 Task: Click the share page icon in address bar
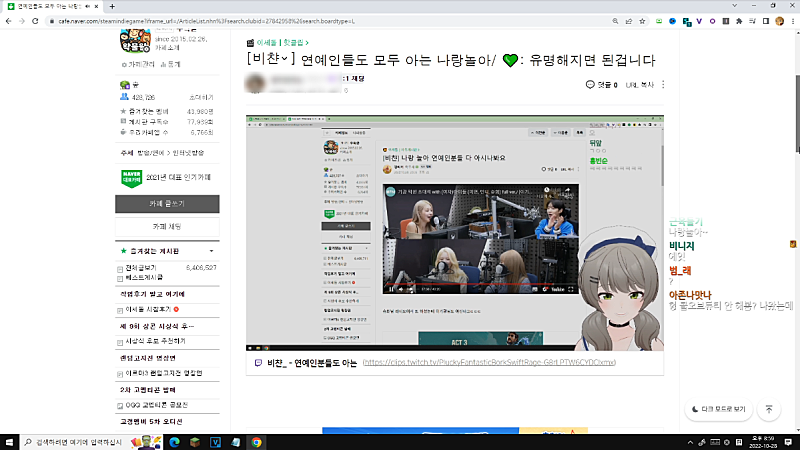click(x=629, y=21)
